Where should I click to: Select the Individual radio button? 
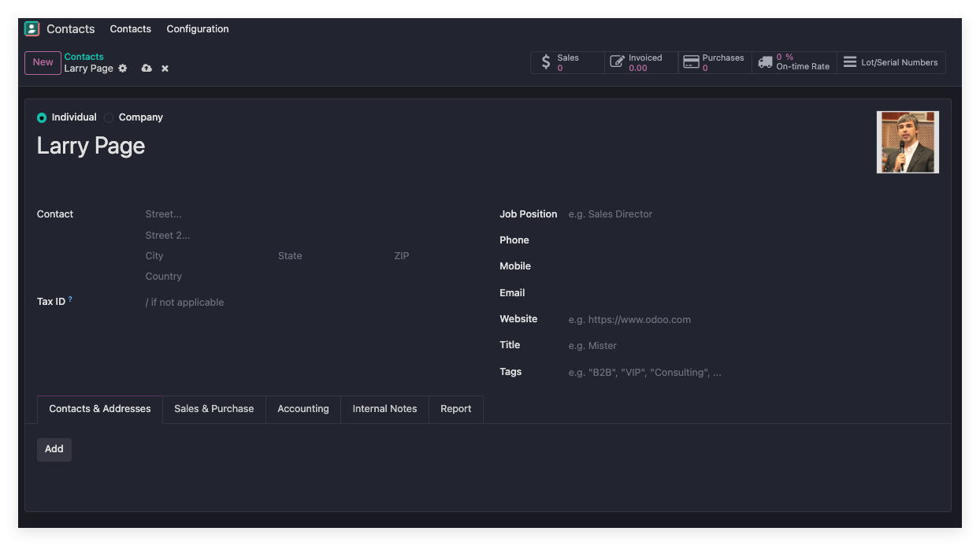click(42, 117)
